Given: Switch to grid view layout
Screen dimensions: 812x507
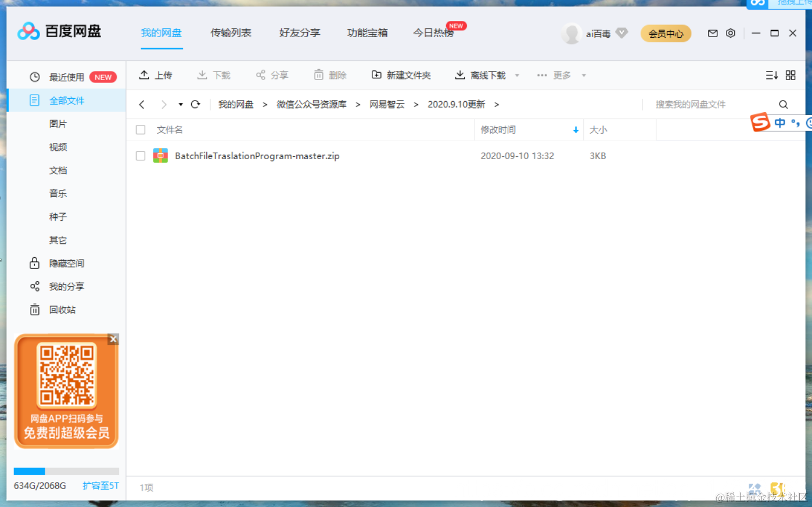Looking at the screenshot, I should 791,75.
